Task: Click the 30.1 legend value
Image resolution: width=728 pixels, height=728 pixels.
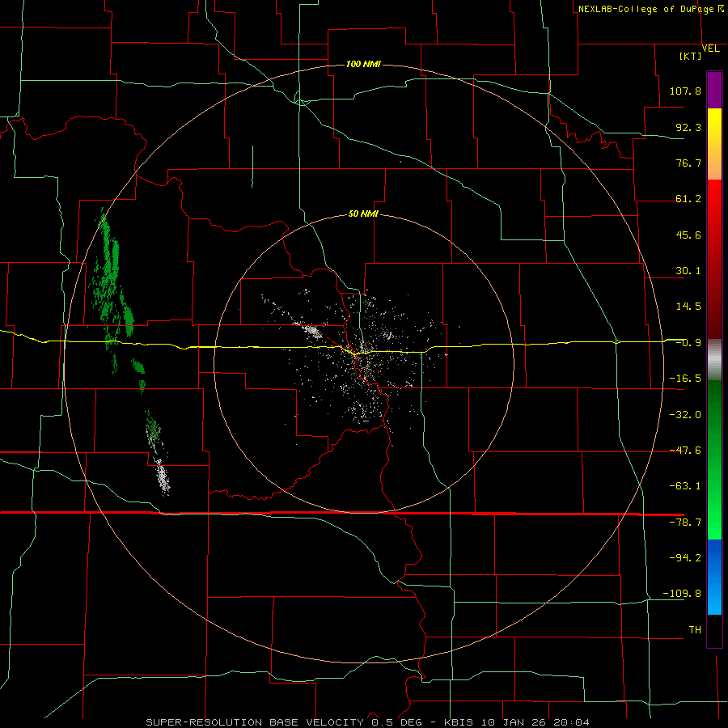Action: pos(688,271)
